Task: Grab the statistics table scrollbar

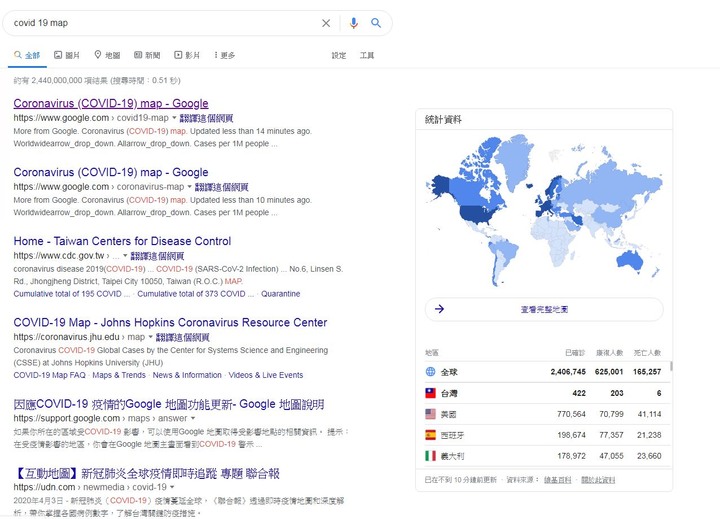Action: click(671, 366)
